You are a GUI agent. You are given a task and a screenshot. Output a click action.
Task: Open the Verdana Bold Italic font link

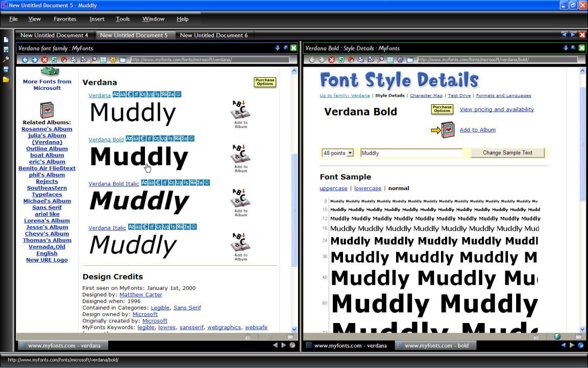(x=114, y=183)
